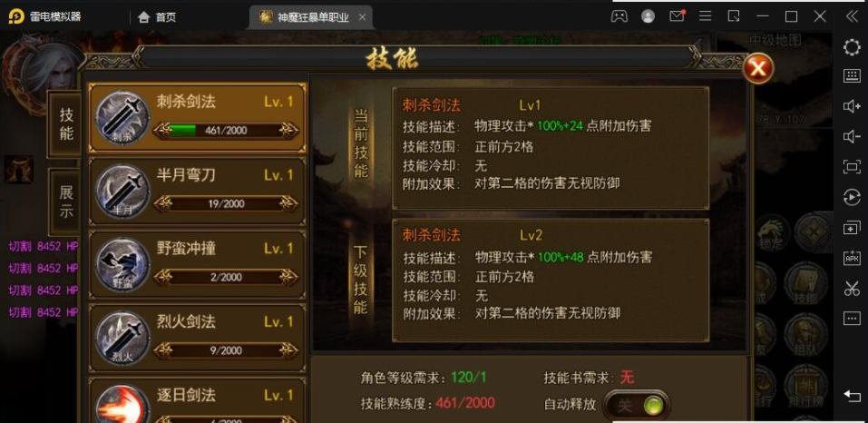Click the 刺杀剑法 proficiency bar 461/2000

point(226,131)
